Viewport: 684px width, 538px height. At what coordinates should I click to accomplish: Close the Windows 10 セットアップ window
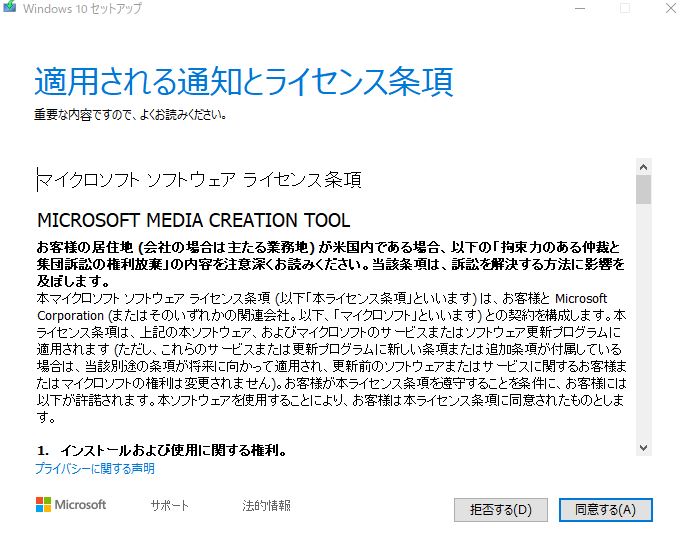pos(670,8)
